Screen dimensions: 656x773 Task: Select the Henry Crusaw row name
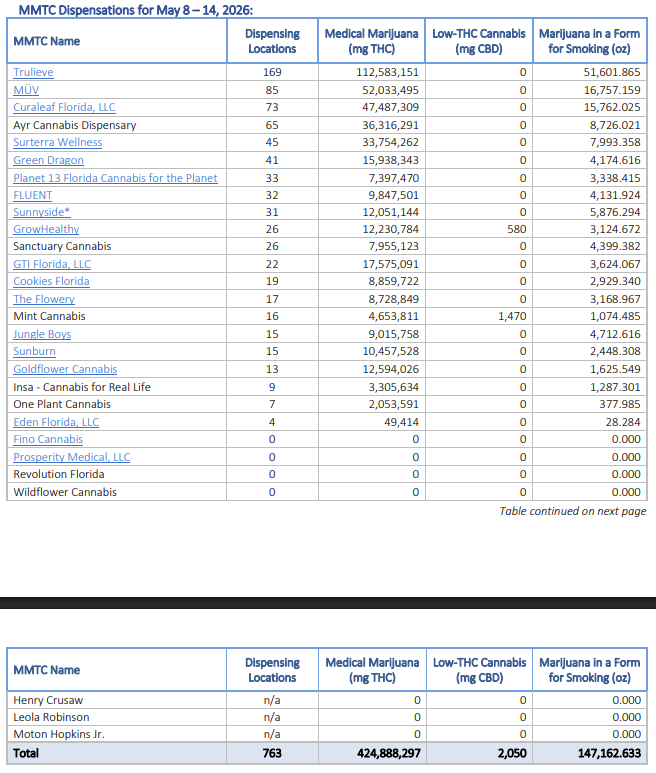pyautogui.click(x=48, y=700)
